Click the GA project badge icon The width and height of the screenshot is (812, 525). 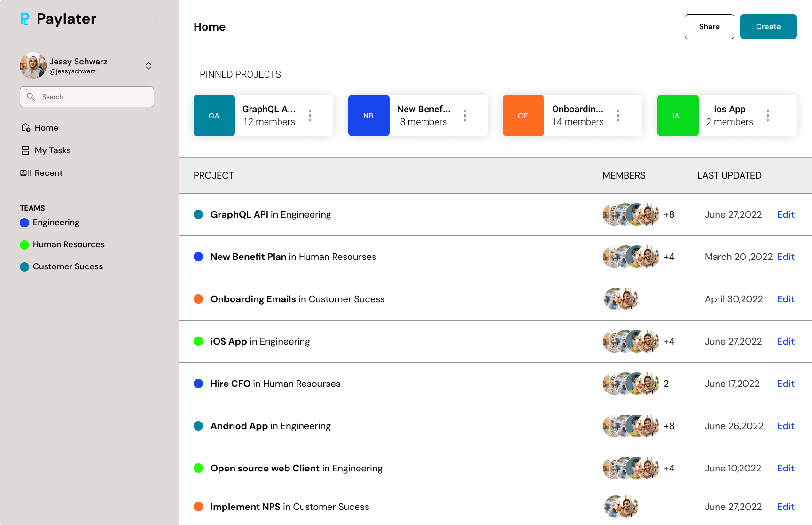pos(214,115)
